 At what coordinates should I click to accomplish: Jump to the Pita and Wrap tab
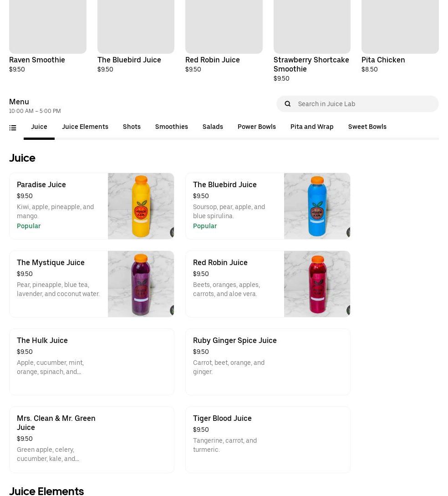[x=312, y=127]
